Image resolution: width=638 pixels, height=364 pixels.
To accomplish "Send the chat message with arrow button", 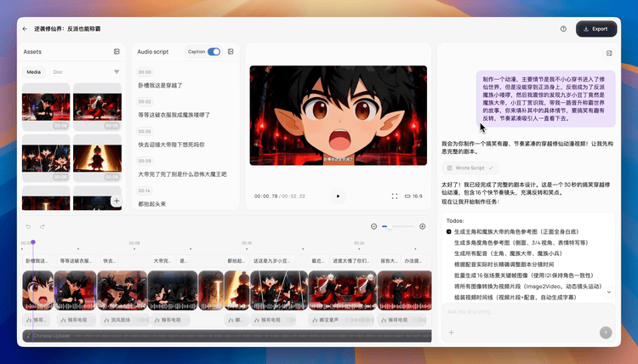I will 606,333.
